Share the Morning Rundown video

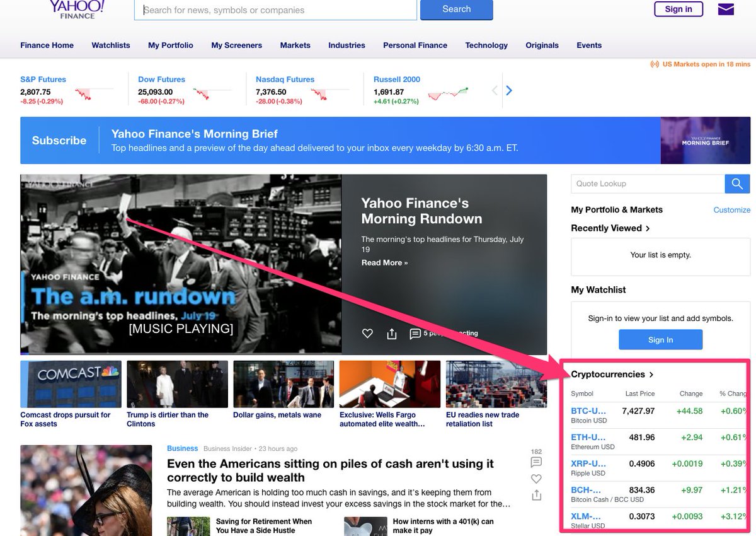click(x=392, y=334)
